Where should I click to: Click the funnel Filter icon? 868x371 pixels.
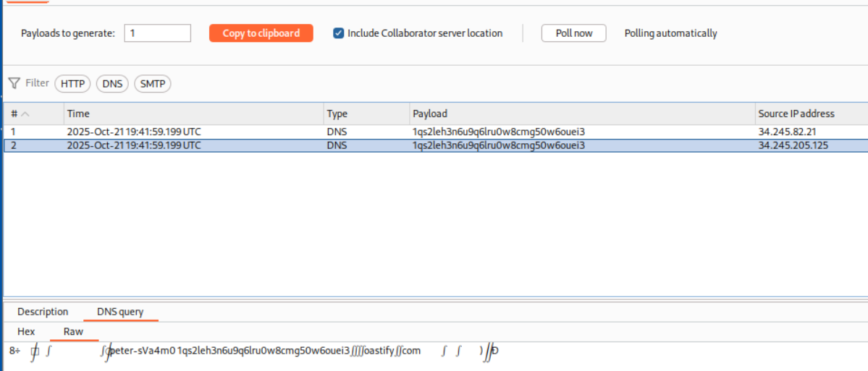(14, 83)
